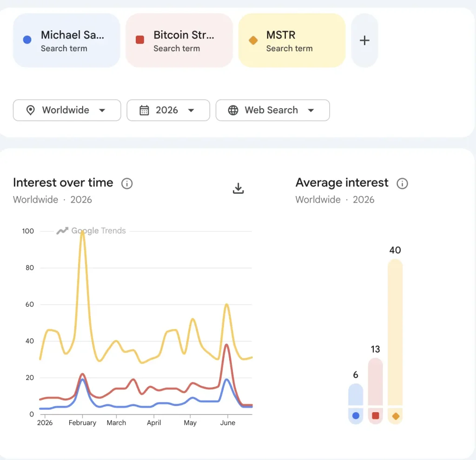
Task: Open info for Interest over time
Action: point(127,183)
